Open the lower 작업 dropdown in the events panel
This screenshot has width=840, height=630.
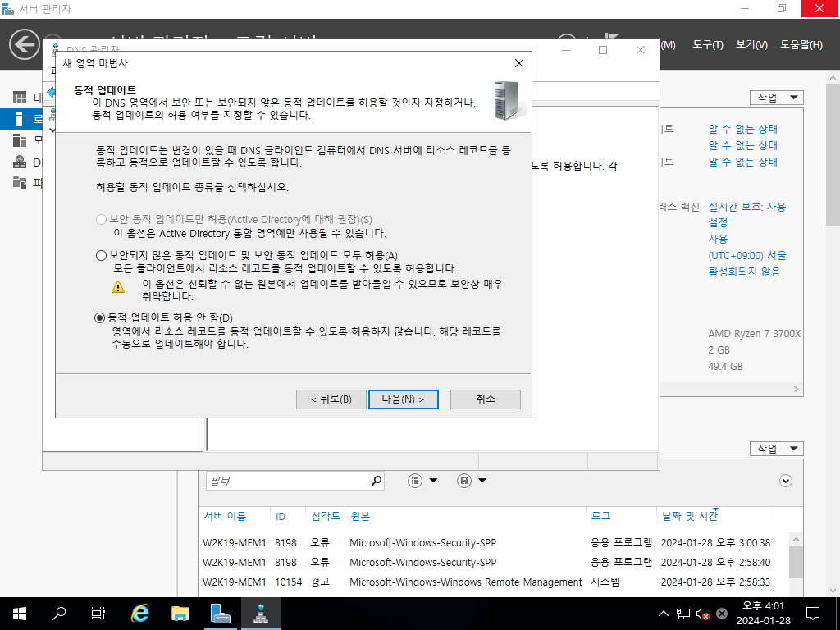pos(777,449)
